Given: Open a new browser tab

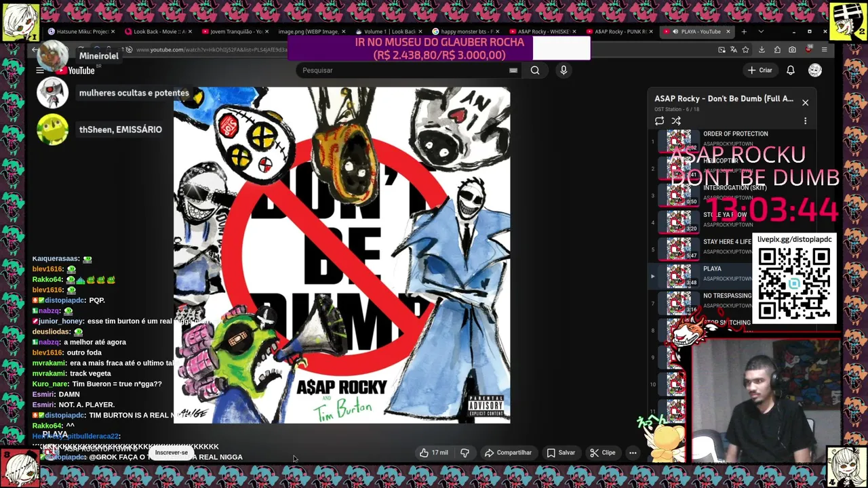Looking at the screenshot, I should [744, 32].
